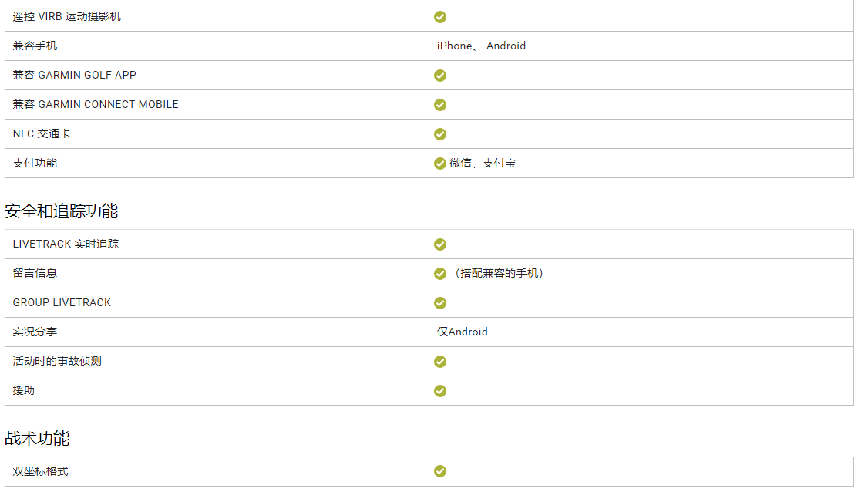Click the checkmark beside 微信、支付宝
Screen dimensions: 868x499
coord(440,164)
